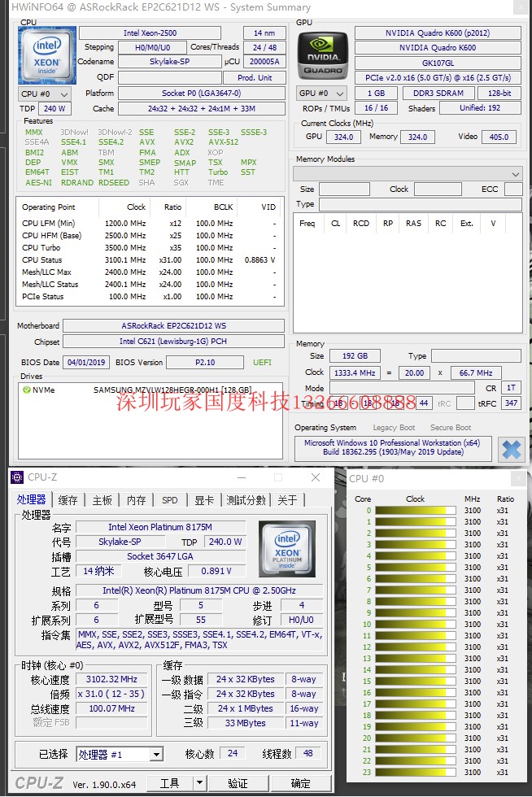Click the CPU-Z app icon in title bar
Screen dimensions: 532x797
click(x=17, y=477)
